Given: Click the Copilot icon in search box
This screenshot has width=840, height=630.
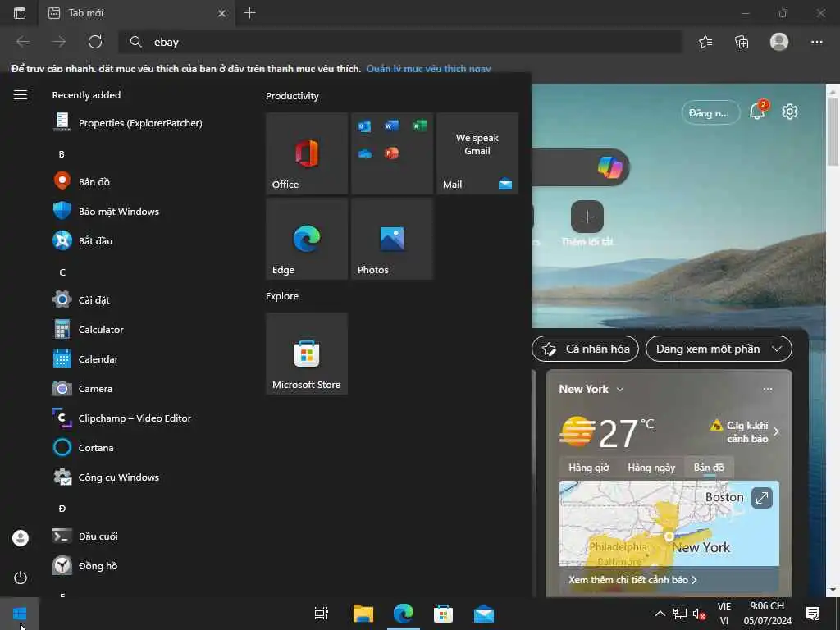Looking at the screenshot, I should coord(609,167).
